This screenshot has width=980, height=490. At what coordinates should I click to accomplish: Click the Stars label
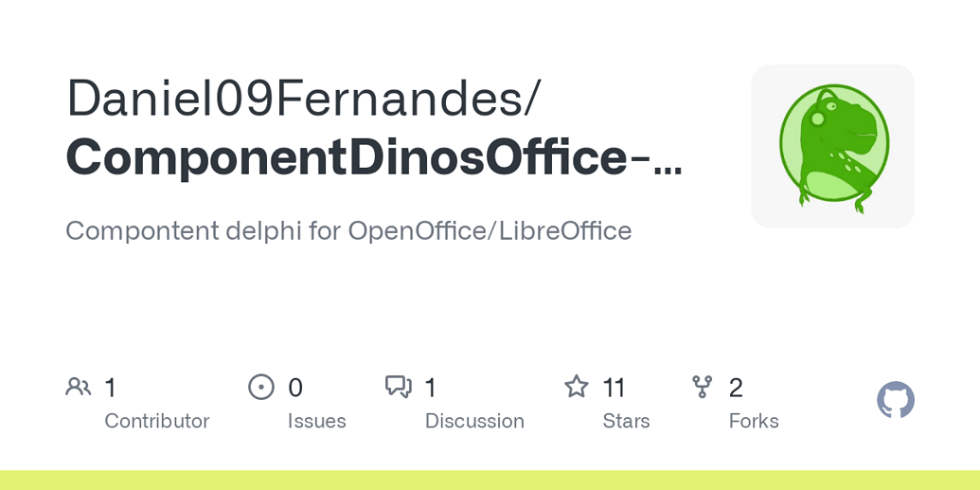(x=626, y=421)
